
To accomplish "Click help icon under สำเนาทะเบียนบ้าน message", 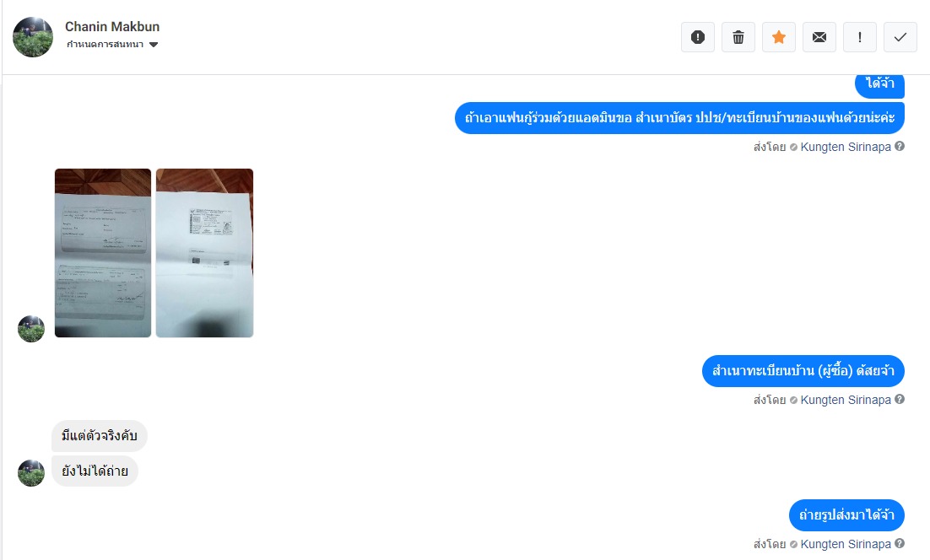I will [900, 400].
